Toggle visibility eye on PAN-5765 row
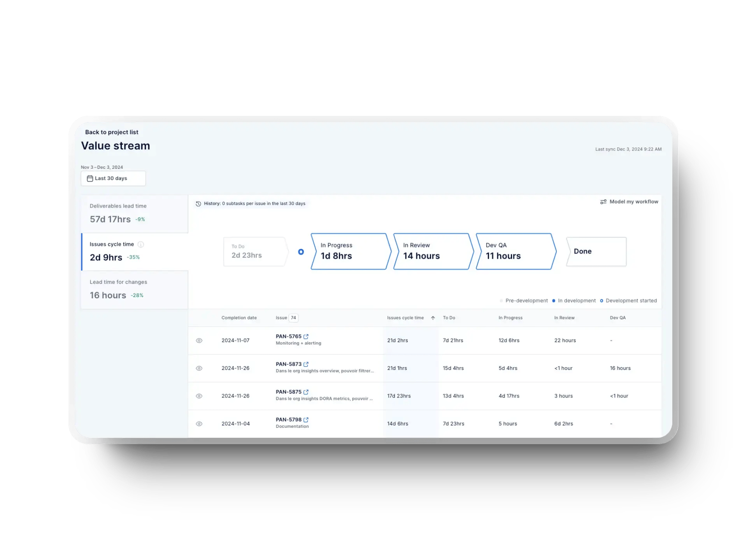This screenshot has height=560, width=747. coord(199,340)
